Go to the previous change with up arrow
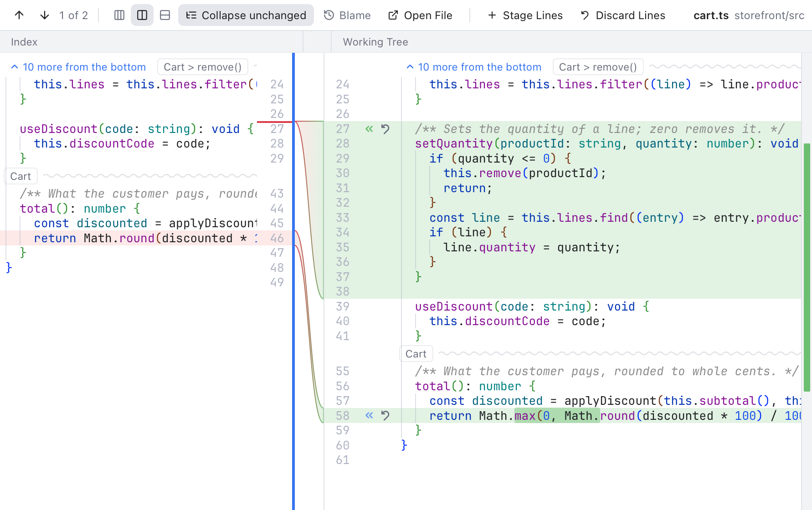This screenshot has height=510, width=812. point(19,15)
